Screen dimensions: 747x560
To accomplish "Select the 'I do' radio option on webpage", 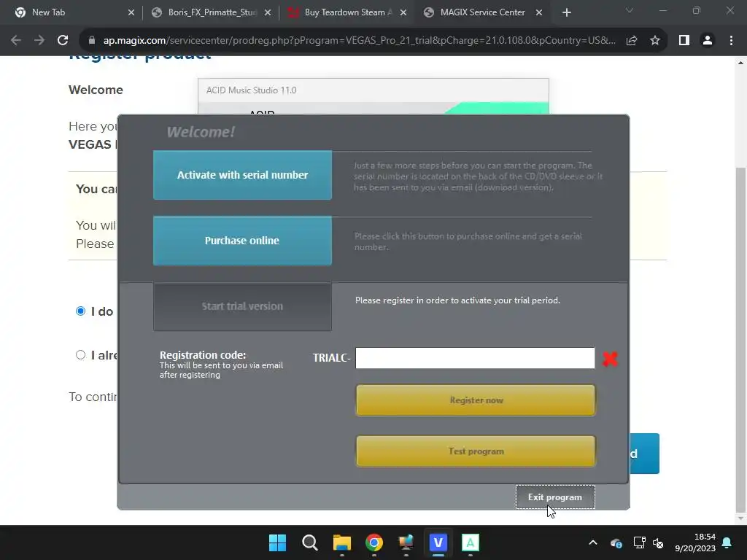I will [x=80, y=311].
